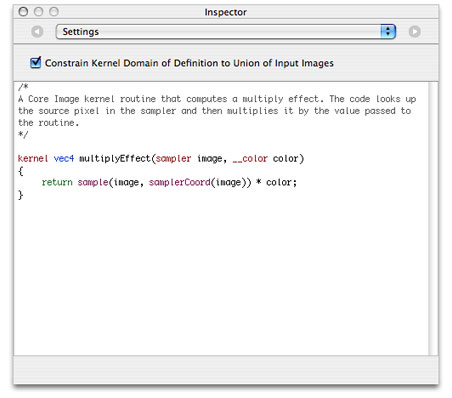
Task: Click the comment line starting 'A Core Image'
Action: (x=217, y=99)
